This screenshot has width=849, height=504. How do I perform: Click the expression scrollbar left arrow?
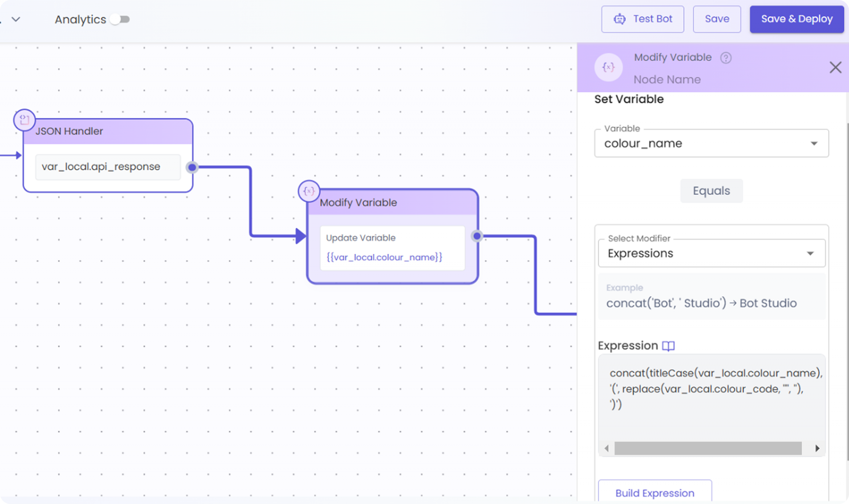pos(606,448)
